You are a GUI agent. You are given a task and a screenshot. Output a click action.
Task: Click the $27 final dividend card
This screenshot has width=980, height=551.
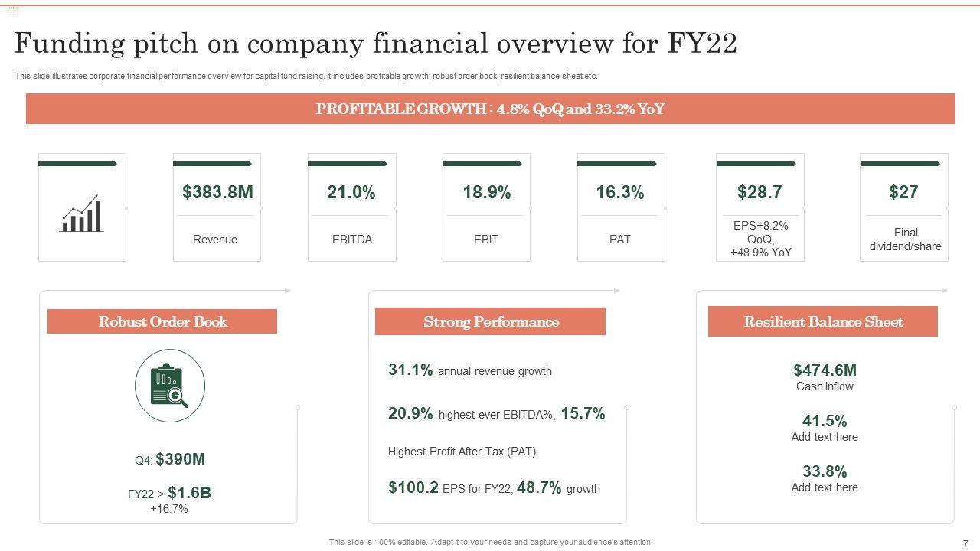click(903, 207)
